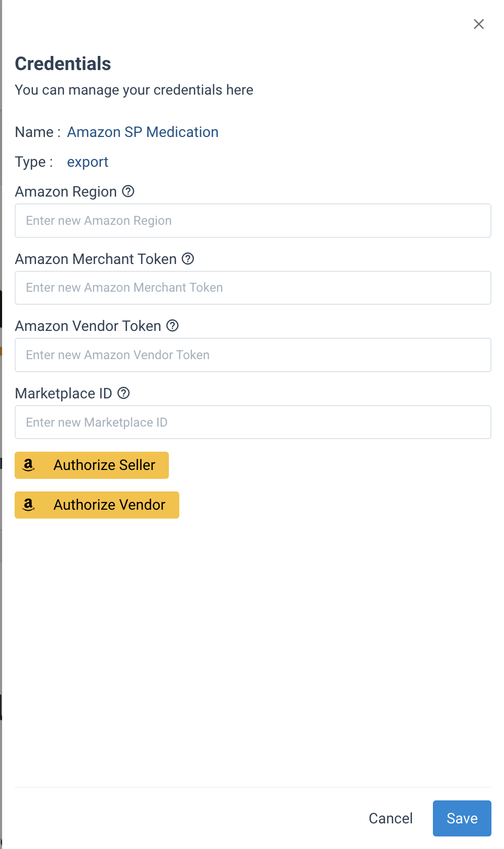The width and height of the screenshot is (504, 849).
Task: Click the export type value
Action: pyautogui.click(x=87, y=162)
